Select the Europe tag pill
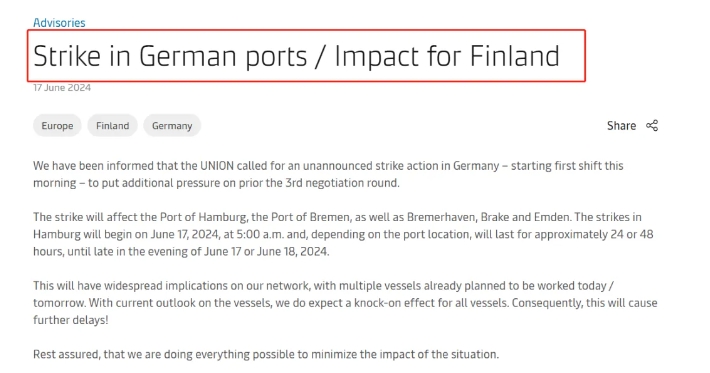The height and width of the screenshot is (373, 710). pos(57,125)
